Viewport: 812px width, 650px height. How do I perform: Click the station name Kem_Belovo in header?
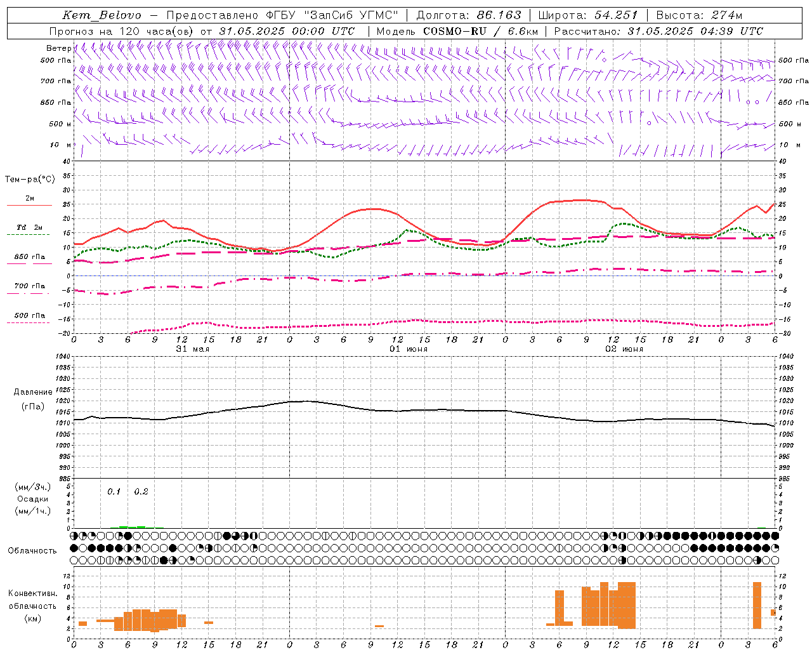click(102, 15)
